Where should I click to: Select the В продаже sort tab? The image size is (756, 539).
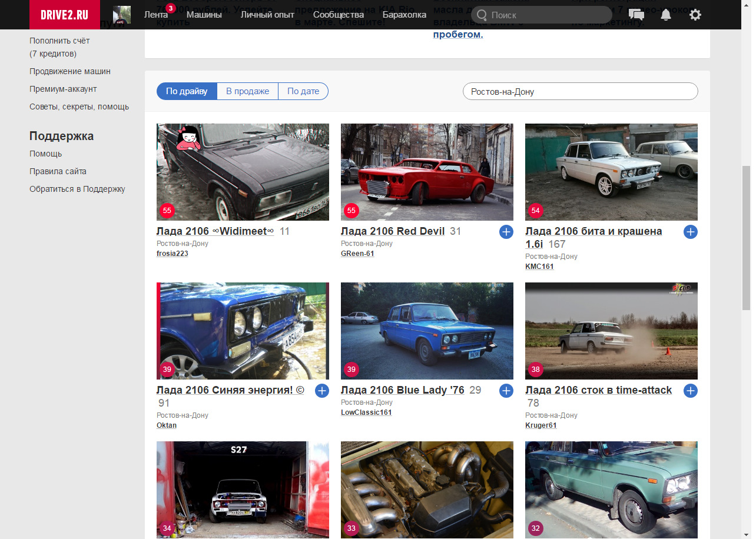click(247, 91)
